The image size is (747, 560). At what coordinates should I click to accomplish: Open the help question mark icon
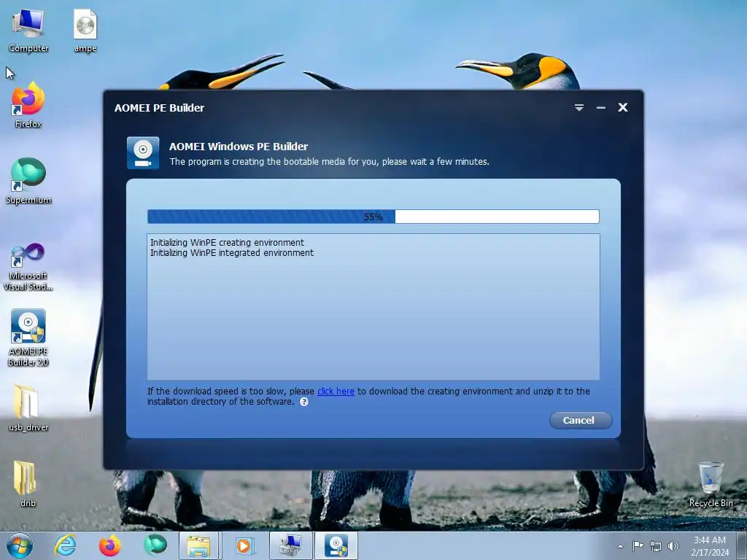[x=304, y=402]
